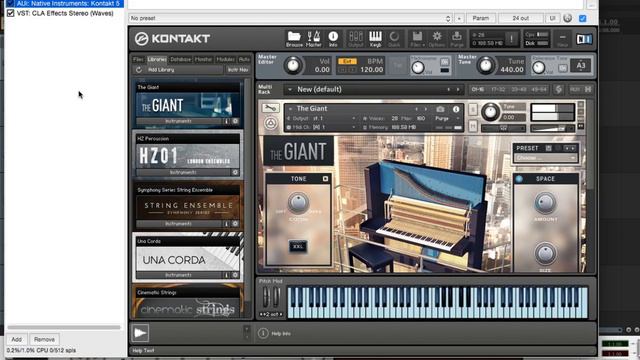Click the info icon on The Giant header

coord(456,109)
